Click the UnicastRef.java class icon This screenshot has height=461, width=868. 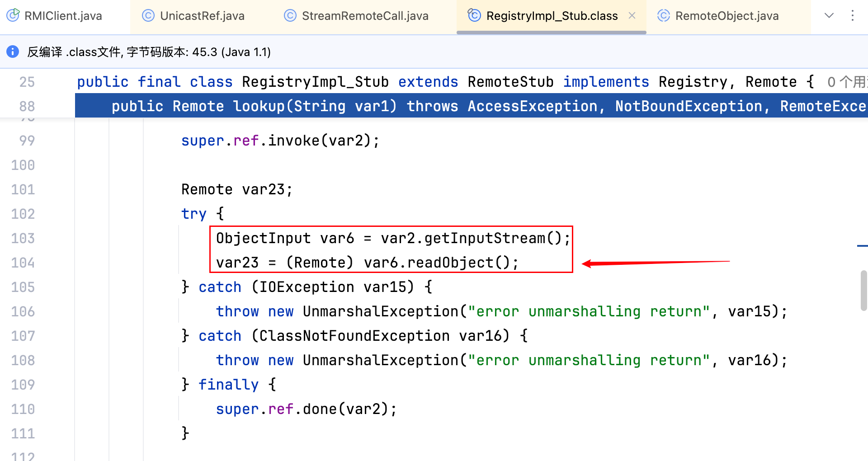[x=148, y=16]
